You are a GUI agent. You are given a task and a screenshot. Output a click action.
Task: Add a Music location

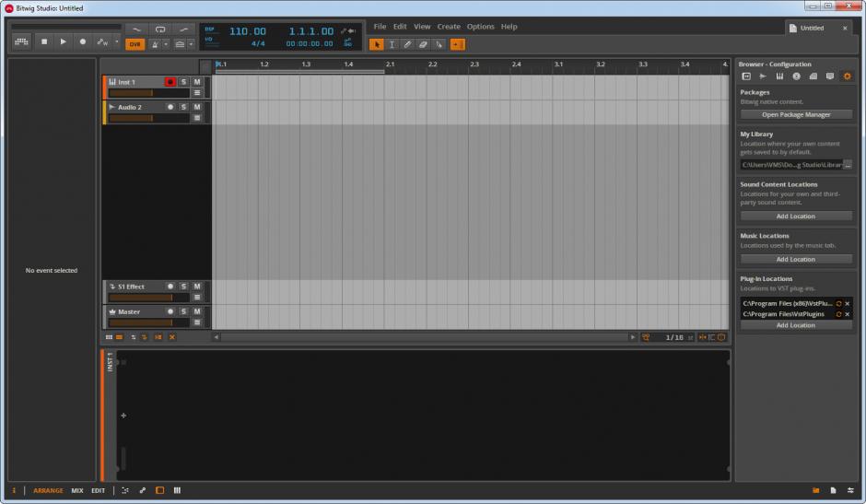pyautogui.click(x=796, y=259)
